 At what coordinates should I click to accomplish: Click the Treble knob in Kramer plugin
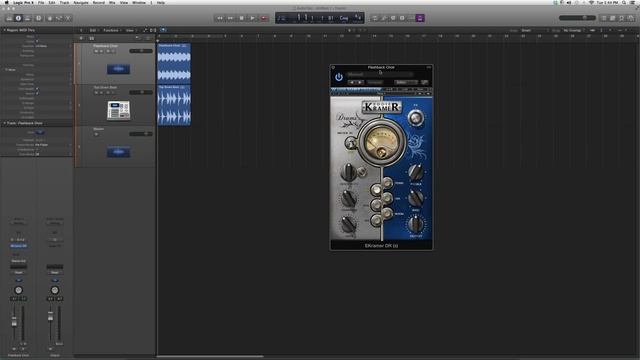(416, 173)
